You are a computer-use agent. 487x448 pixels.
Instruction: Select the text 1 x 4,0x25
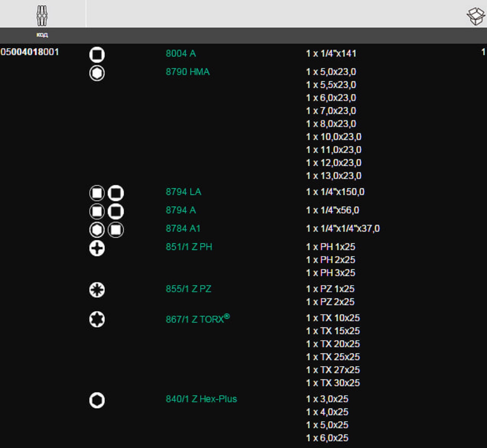pos(327,412)
